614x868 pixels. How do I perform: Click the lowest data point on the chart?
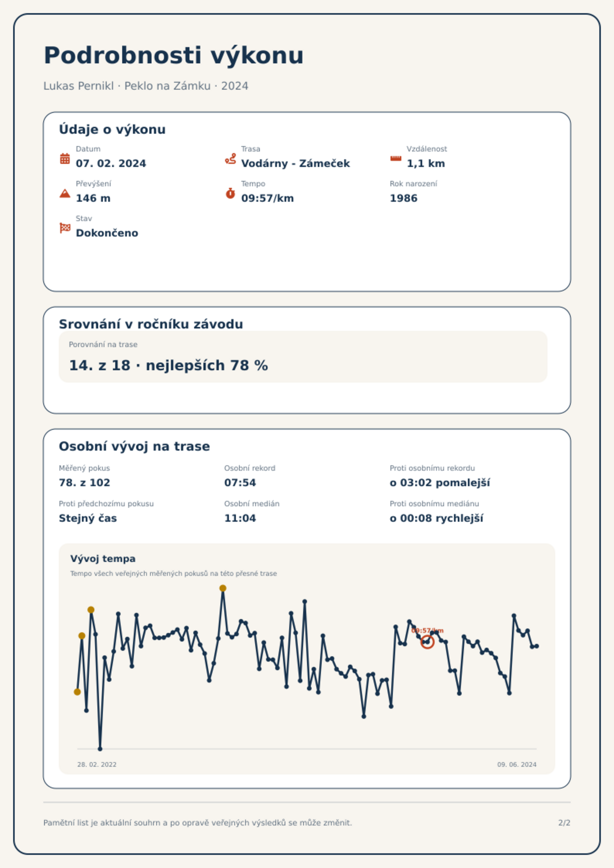click(x=100, y=749)
